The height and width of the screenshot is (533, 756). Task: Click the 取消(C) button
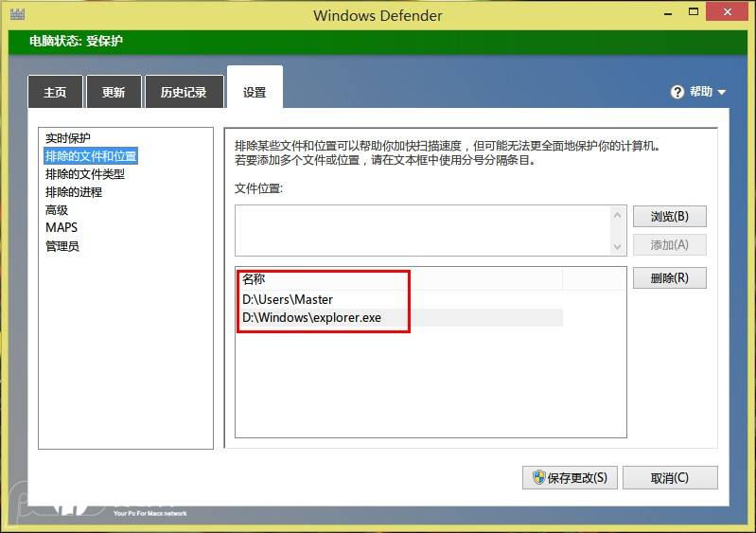[670, 477]
